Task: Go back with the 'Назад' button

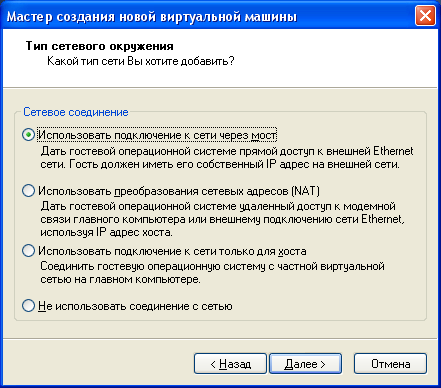Action: point(230,364)
